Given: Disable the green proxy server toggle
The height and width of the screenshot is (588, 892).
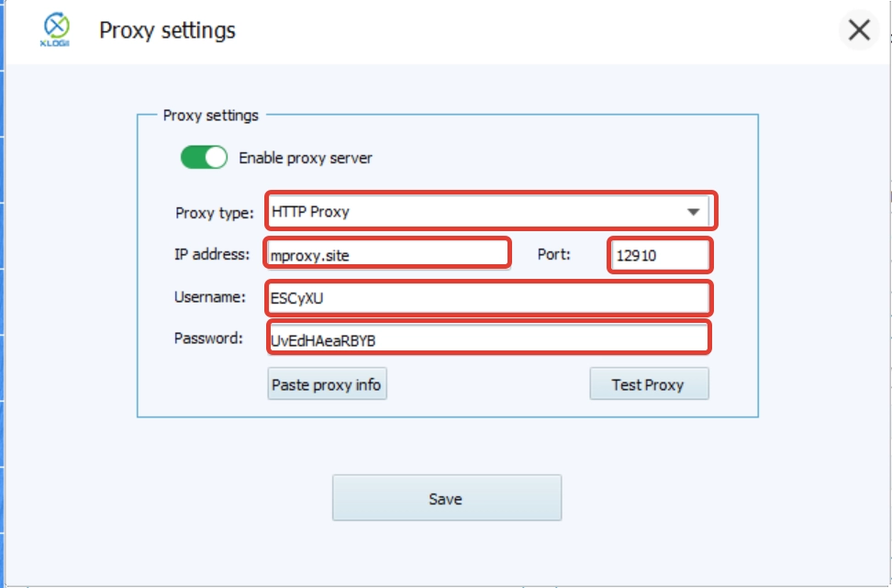Looking at the screenshot, I should pos(206,157).
